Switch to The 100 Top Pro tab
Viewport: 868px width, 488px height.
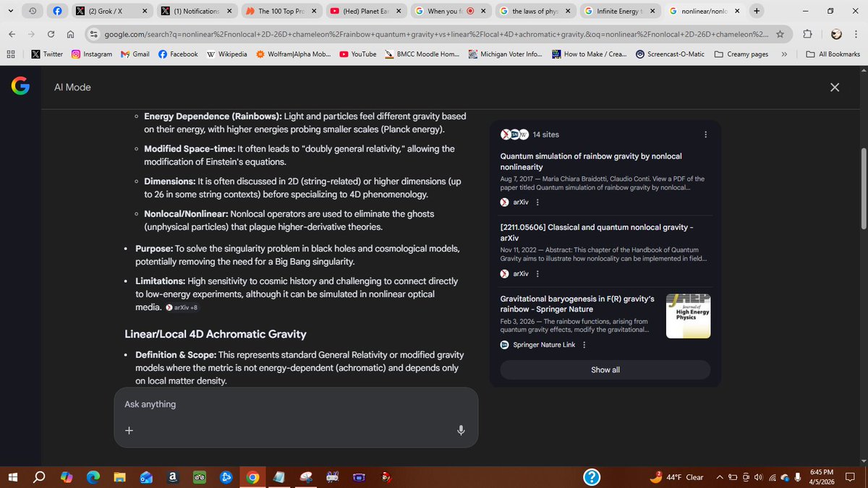281,12
